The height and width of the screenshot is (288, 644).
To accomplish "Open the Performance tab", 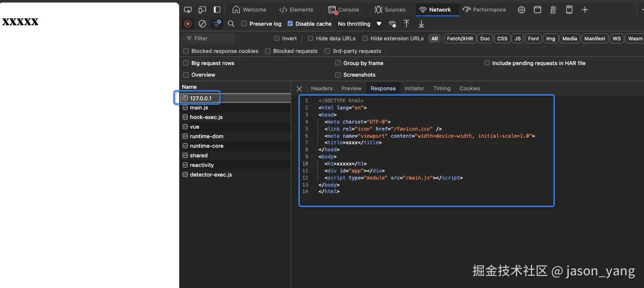I will (484, 10).
